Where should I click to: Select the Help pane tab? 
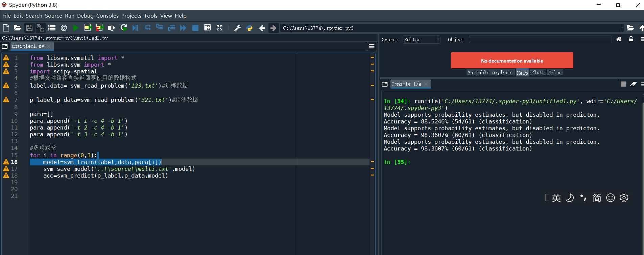point(522,73)
